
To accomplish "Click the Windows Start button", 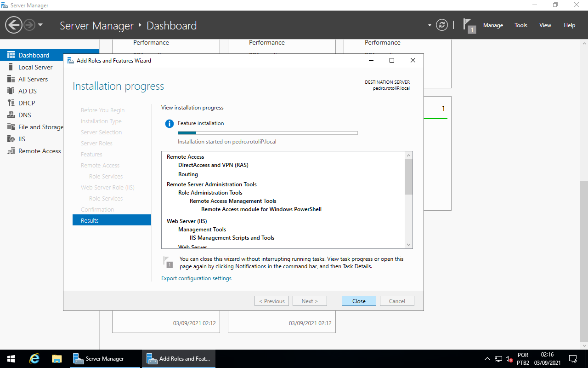I will pos(11,359).
